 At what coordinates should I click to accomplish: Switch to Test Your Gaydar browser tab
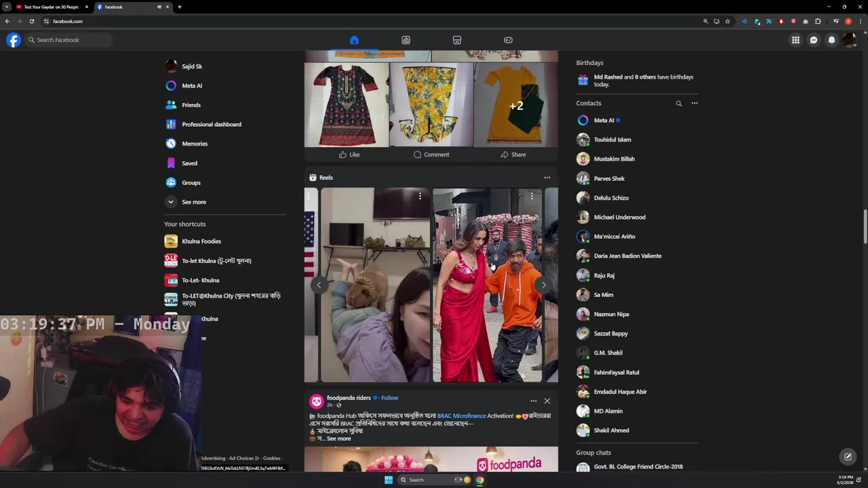tap(51, 7)
